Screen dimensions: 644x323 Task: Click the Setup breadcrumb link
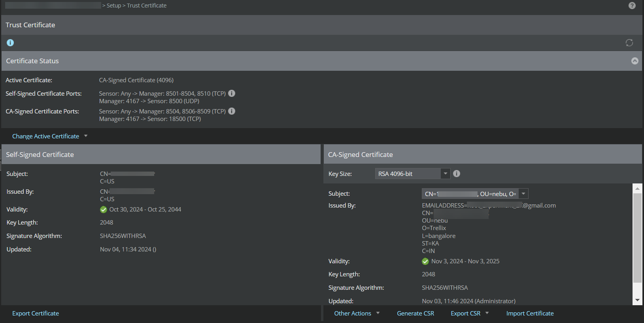point(114,6)
